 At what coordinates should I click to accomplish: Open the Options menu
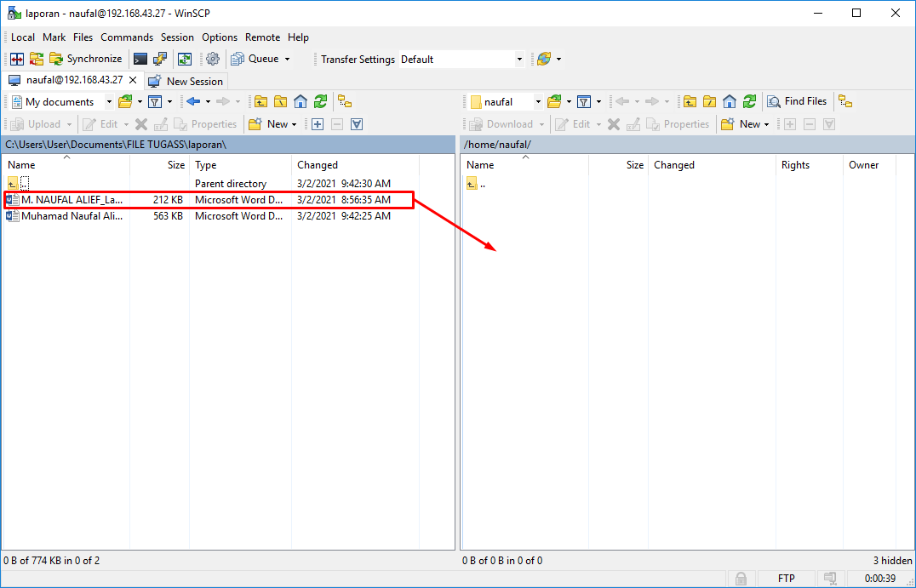pyautogui.click(x=220, y=37)
